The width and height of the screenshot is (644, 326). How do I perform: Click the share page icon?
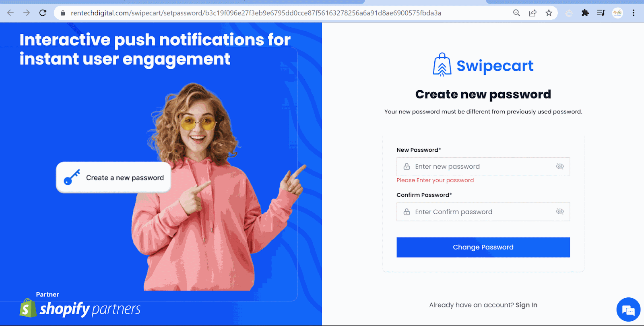pyautogui.click(x=533, y=13)
